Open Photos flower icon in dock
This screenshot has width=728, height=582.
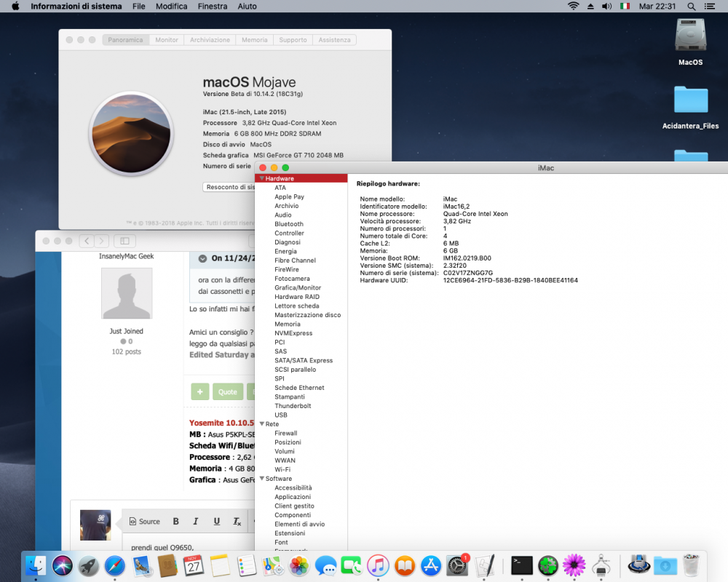pos(299,565)
